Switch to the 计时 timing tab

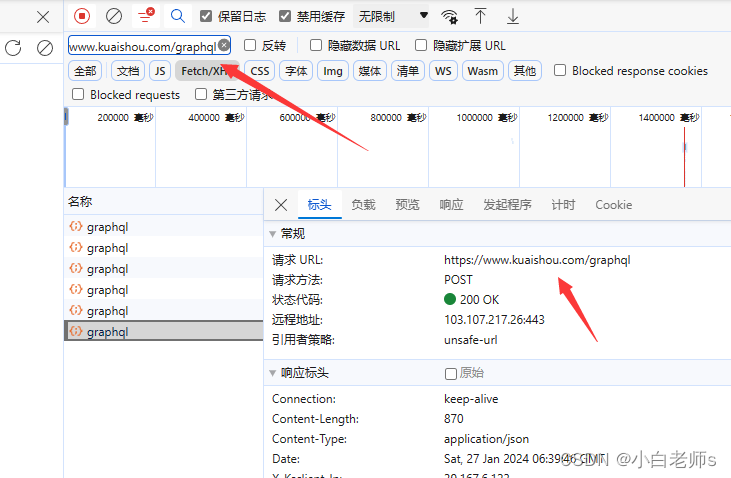563,205
